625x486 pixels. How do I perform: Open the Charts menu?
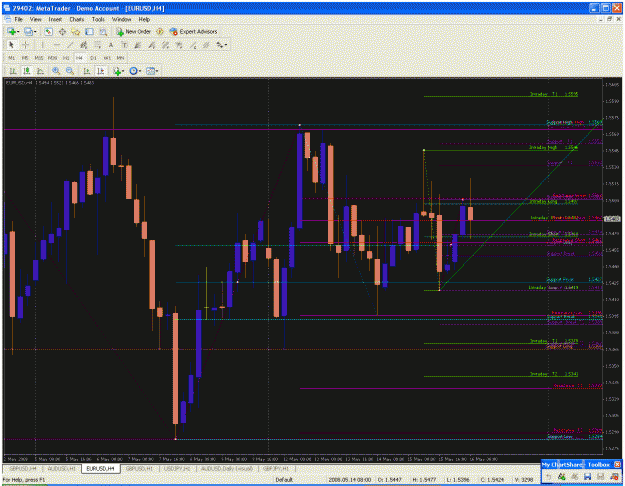[77, 19]
